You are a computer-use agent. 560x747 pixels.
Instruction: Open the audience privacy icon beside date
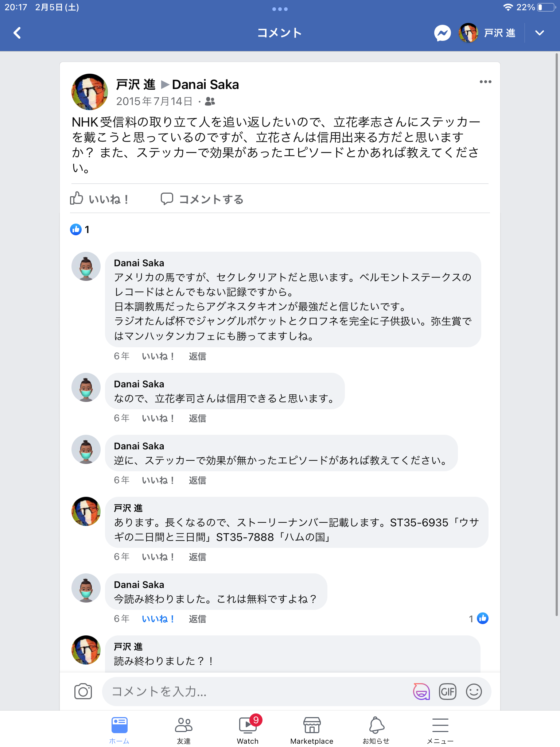tap(210, 101)
